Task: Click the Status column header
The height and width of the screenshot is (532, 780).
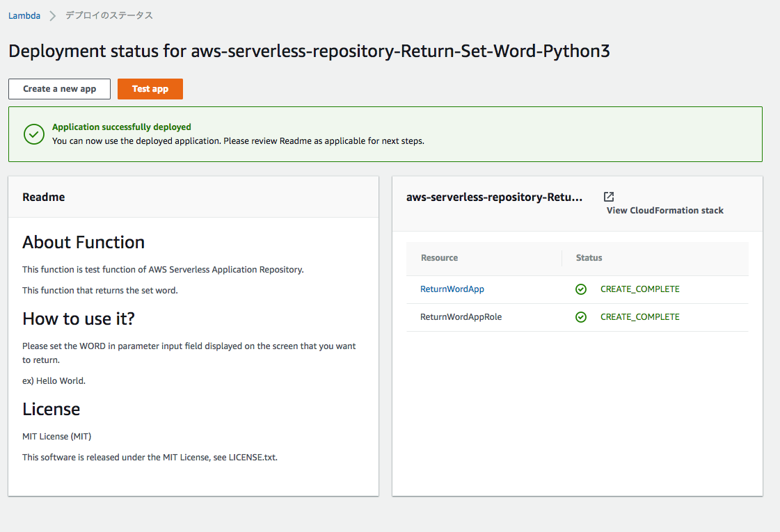Action: [x=589, y=257]
